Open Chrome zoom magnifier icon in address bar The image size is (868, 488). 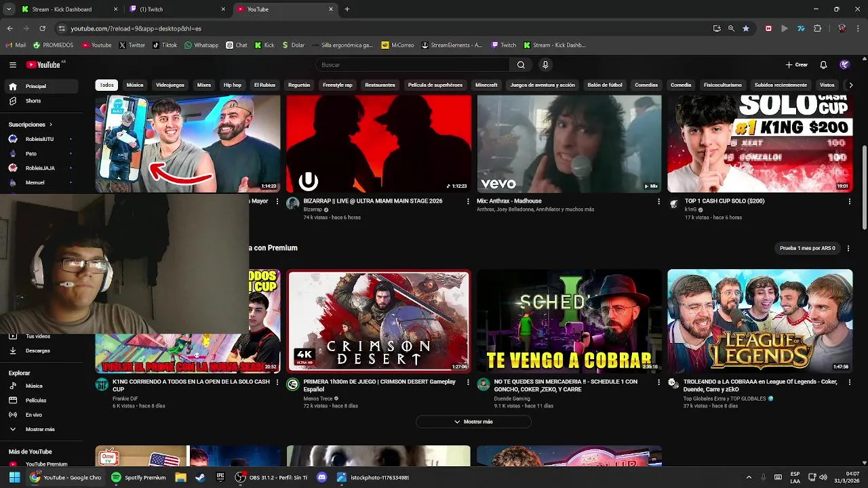(x=731, y=28)
